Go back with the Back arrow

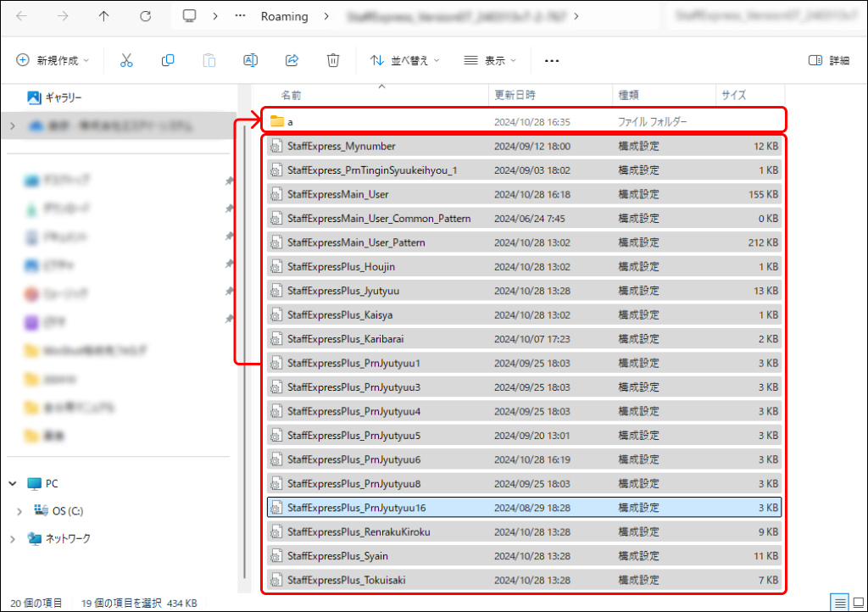(21, 16)
